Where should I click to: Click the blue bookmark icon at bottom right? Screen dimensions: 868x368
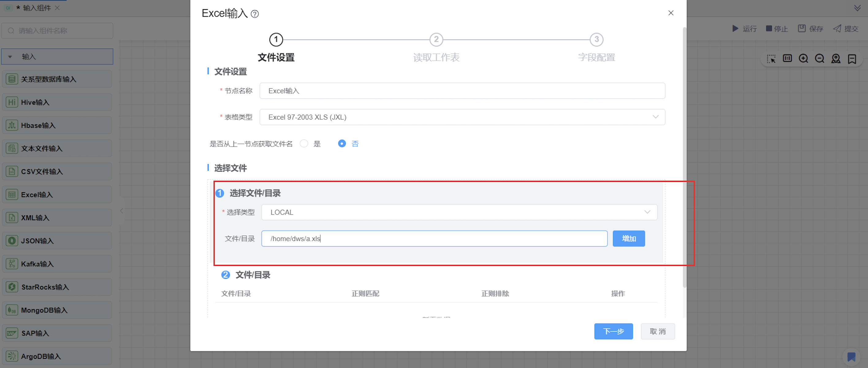coord(851,357)
